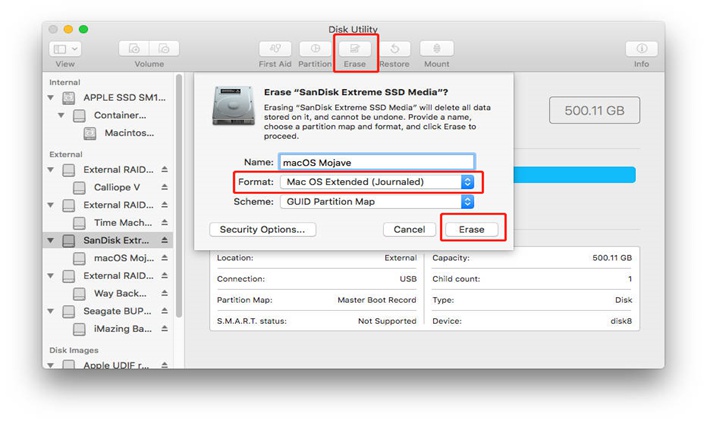
Task: Open the Format dropdown
Action: (376, 182)
